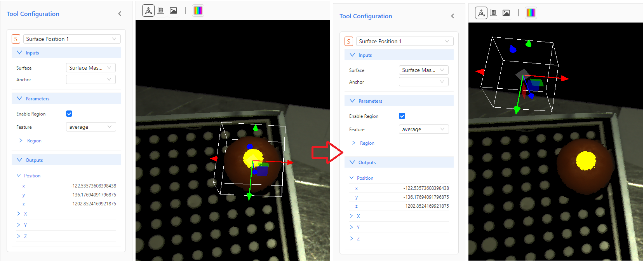Click downward green arrow handle in left viewer
The height and width of the screenshot is (261, 644).
pos(249,196)
